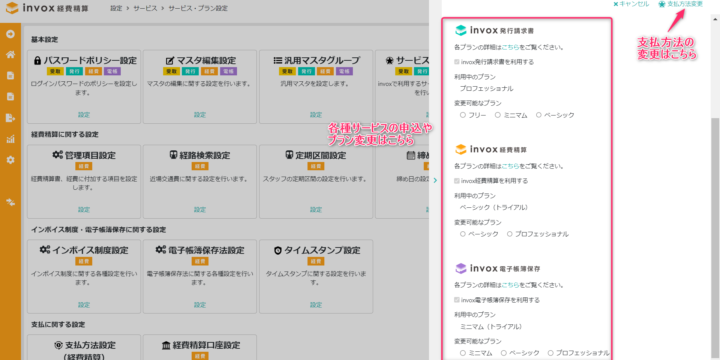Select the ベーシック plan radio for 発行請求書
The image size is (720, 360).
(538, 115)
